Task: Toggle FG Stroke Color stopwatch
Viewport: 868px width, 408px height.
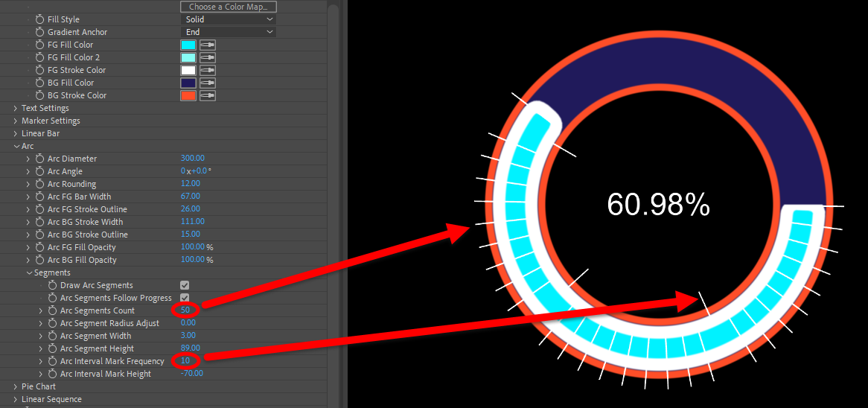Action: pos(40,70)
